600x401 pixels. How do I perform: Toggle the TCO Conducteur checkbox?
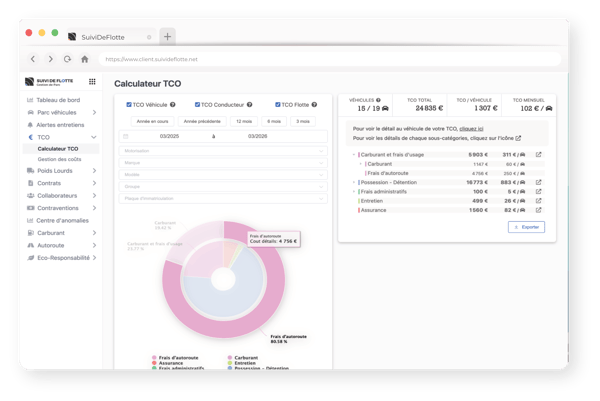(x=196, y=105)
